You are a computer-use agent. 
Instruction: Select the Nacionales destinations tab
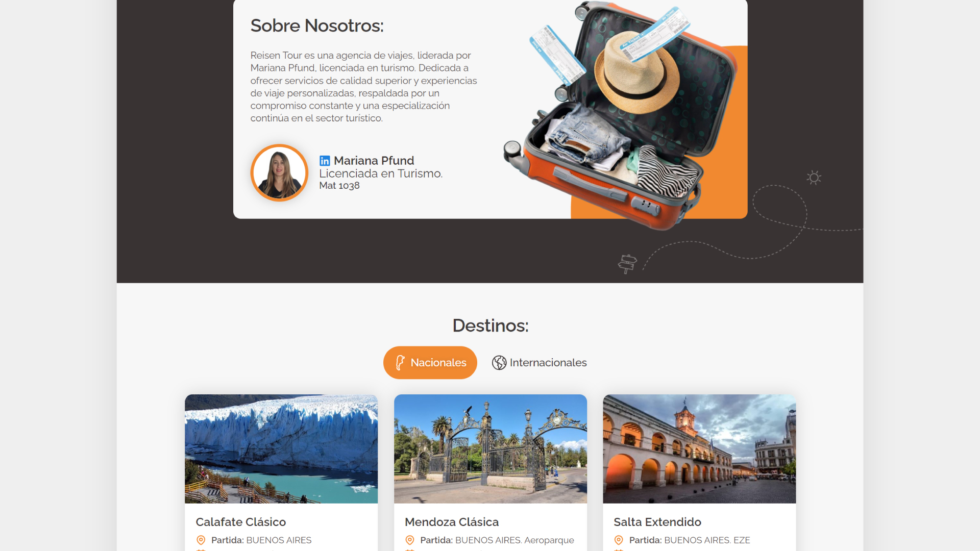430,363
